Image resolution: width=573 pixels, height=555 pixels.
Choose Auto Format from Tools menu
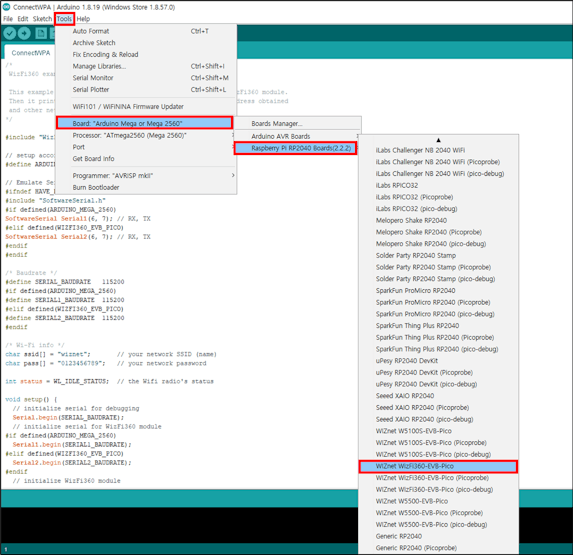point(146,31)
